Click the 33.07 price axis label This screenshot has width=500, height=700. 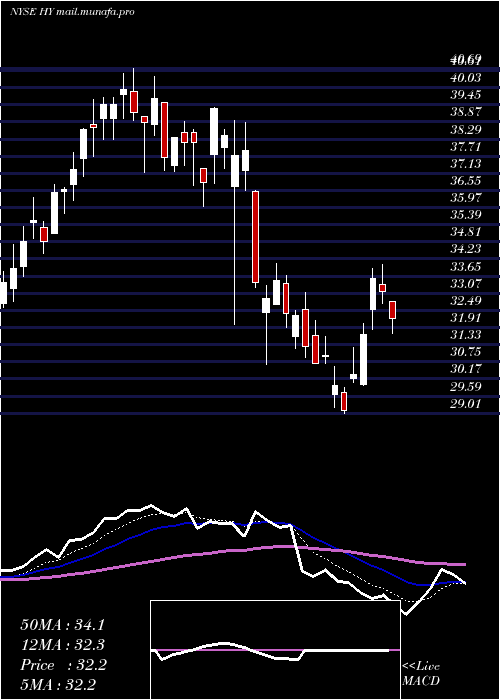click(465, 283)
